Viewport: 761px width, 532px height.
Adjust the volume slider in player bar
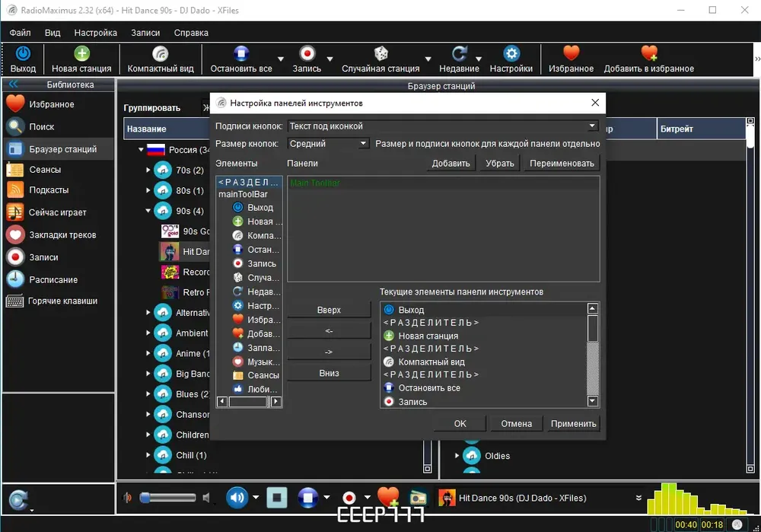pyautogui.click(x=167, y=498)
